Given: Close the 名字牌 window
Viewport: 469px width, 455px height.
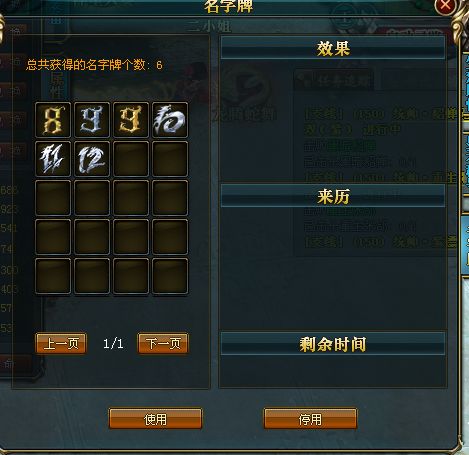Looking at the screenshot, I should 445,6.
